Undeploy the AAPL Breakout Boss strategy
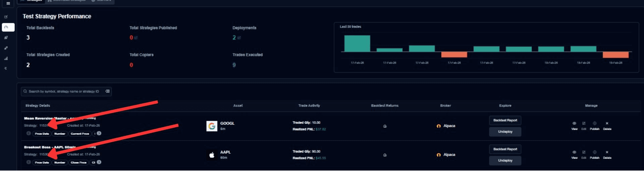This screenshot has width=644, height=171. tap(505, 161)
